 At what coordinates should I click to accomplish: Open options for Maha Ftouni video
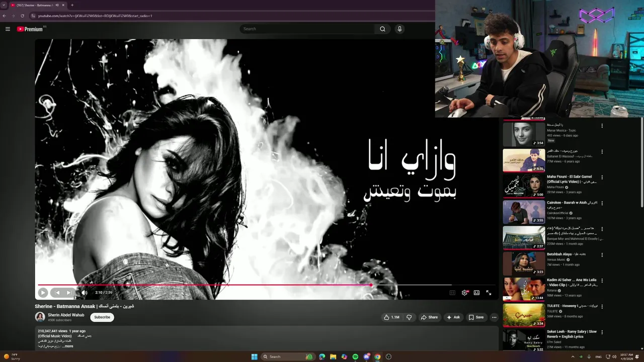coord(602,177)
